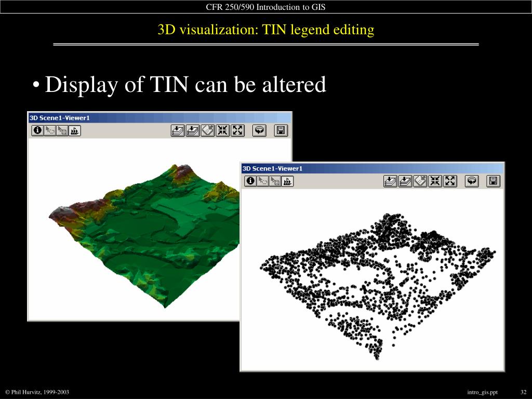The height and width of the screenshot is (399, 532).
Task: Save the point-cloud viewer scene with floppy icon
Action: pos(494,181)
